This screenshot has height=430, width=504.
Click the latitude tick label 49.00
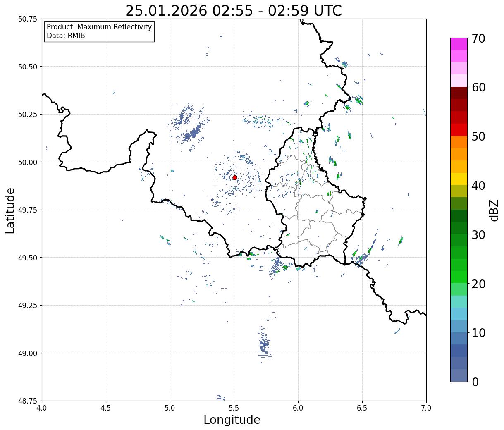(28, 353)
